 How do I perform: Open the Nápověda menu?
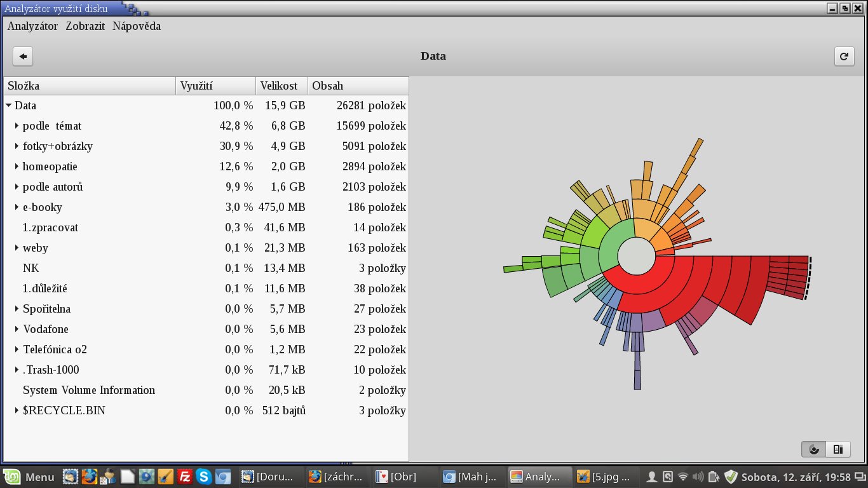136,26
